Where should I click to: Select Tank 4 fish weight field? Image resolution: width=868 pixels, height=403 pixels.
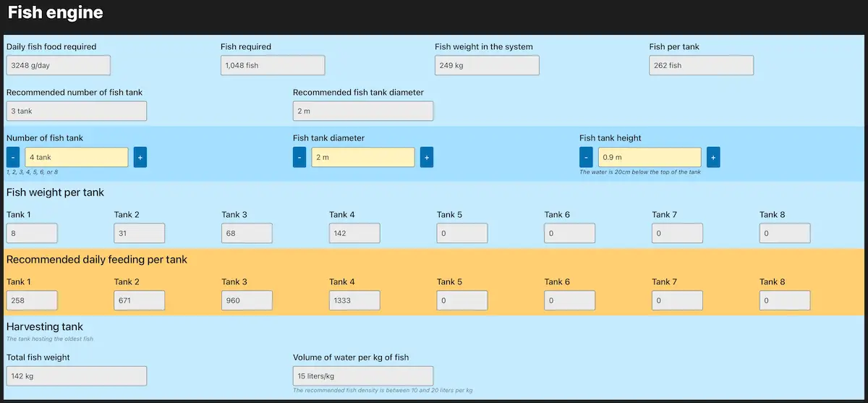click(x=354, y=233)
